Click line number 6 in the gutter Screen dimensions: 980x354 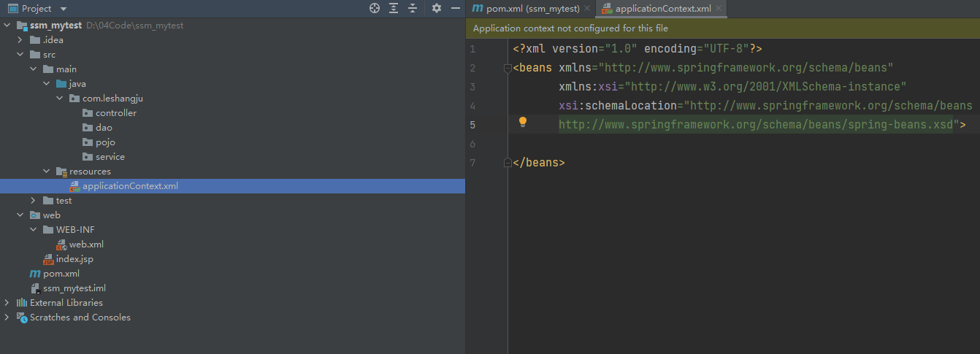pyautogui.click(x=472, y=144)
